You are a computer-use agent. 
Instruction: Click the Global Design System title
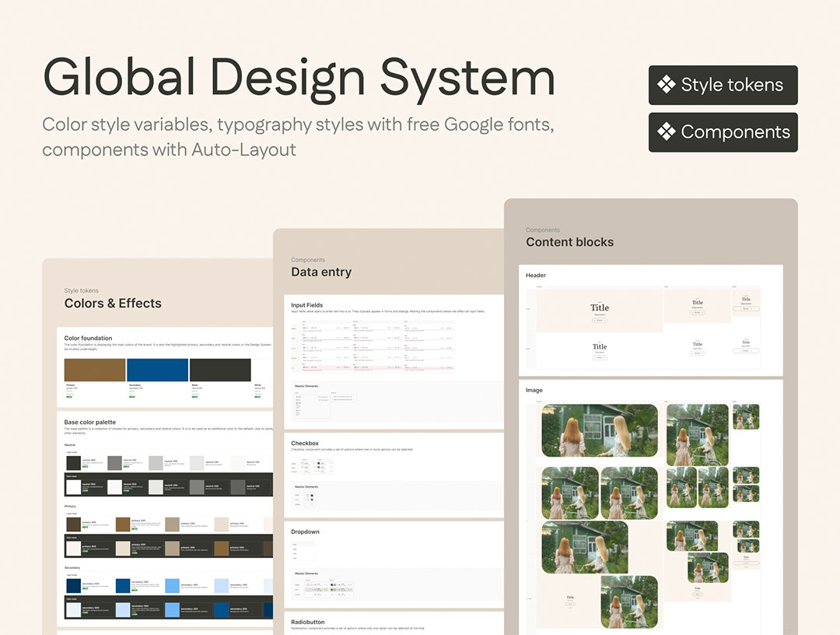point(299,78)
